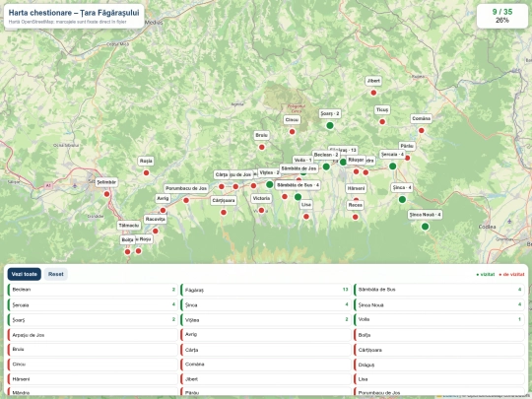Click the Lisa list row
Viewport: 532px width, 399px height.
439,379
